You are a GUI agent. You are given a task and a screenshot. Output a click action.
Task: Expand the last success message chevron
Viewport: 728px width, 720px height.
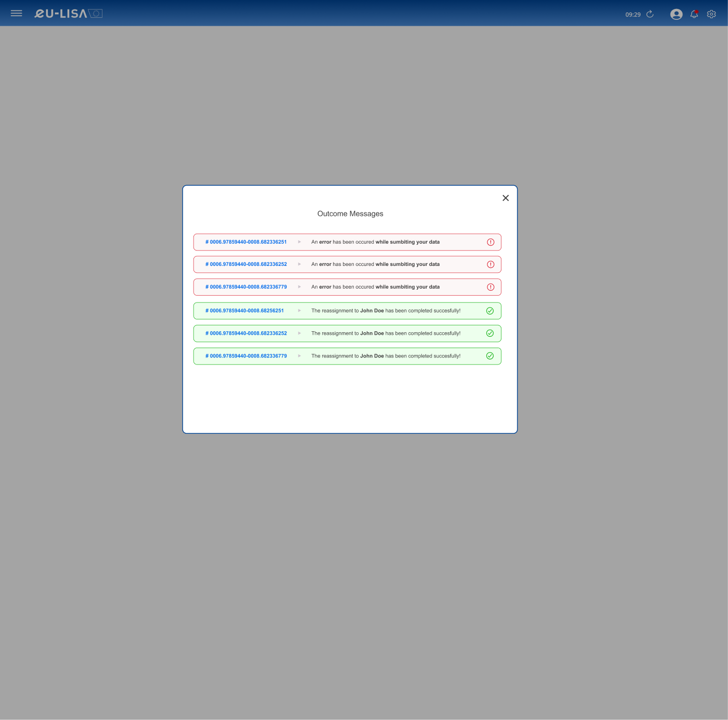(299, 356)
